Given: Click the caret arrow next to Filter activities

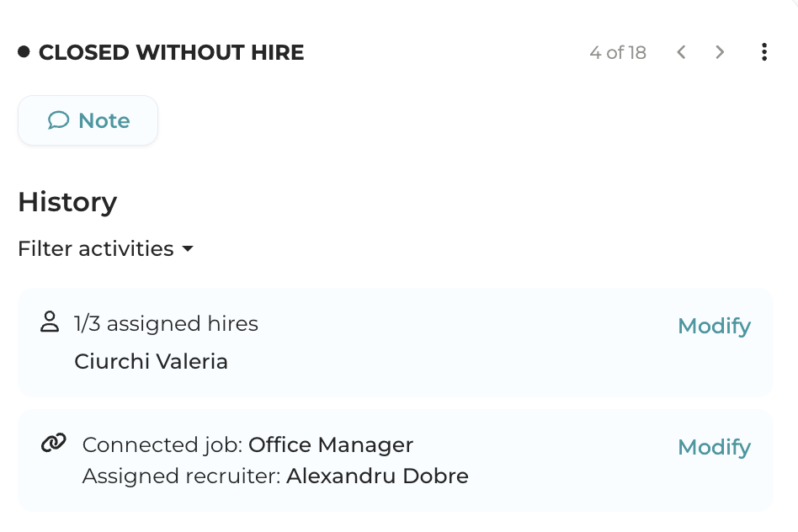Looking at the screenshot, I should tap(188, 249).
